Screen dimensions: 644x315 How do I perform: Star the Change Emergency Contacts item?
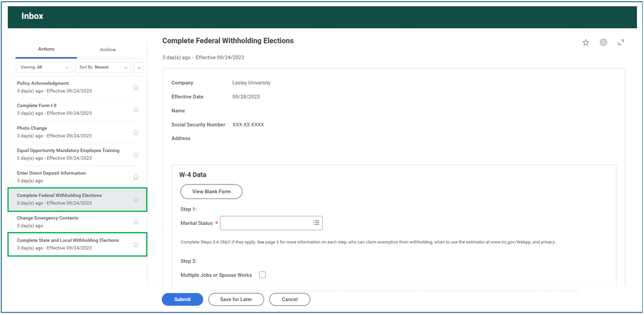click(136, 222)
